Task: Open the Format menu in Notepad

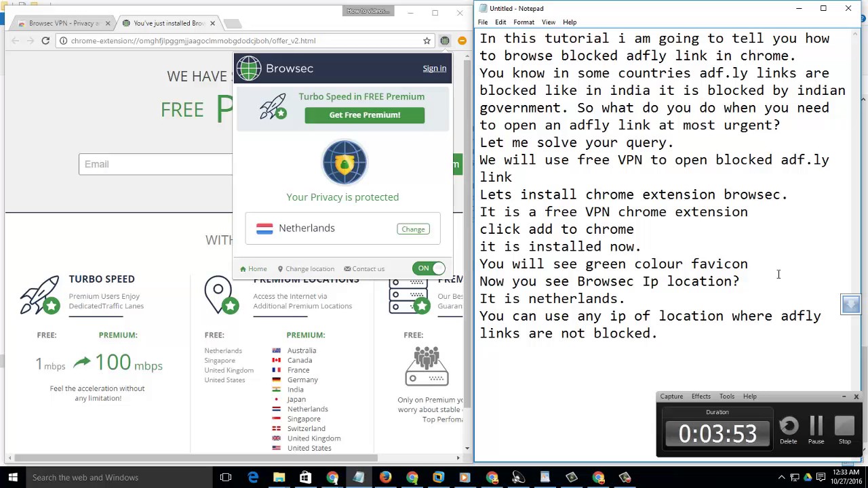Action: point(524,22)
